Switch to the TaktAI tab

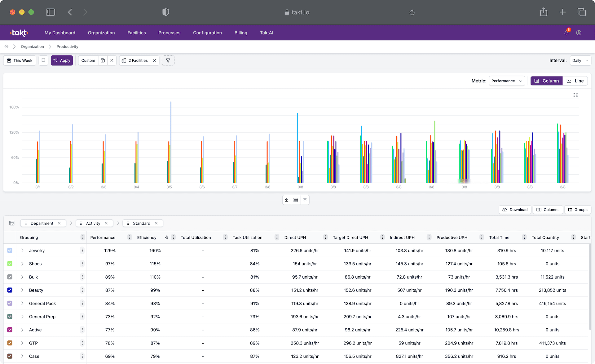tap(267, 32)
